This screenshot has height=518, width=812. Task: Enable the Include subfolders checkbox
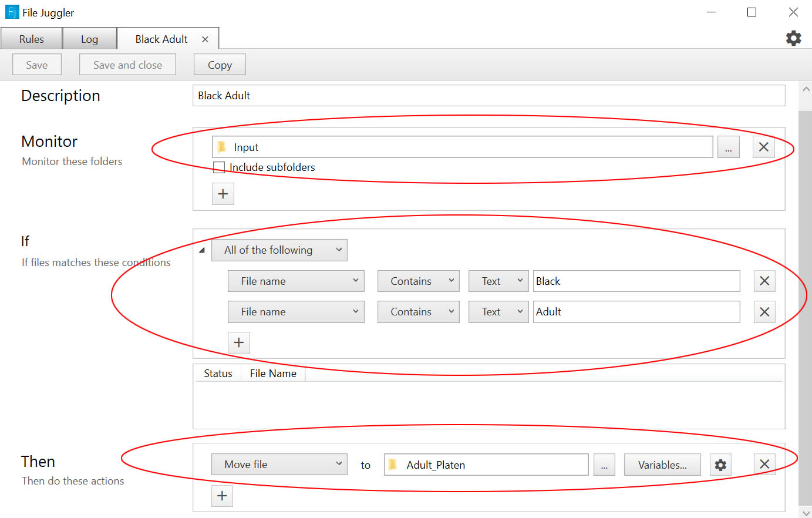[219, 167]
